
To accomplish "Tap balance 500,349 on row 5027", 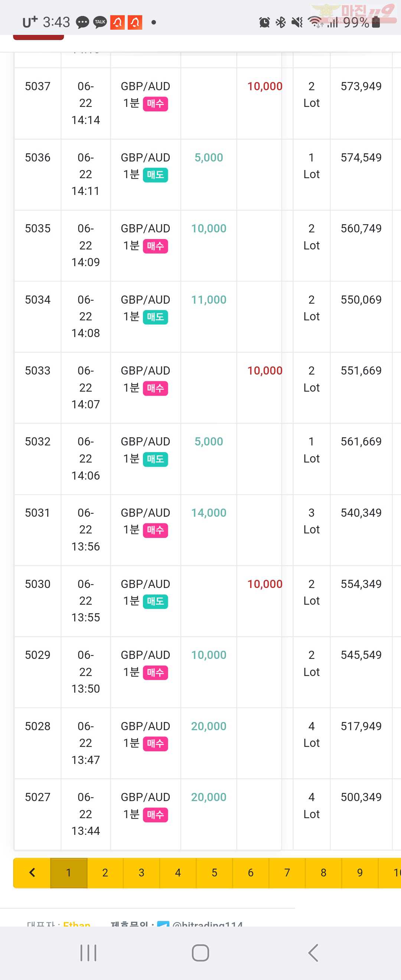I will (361, 797).
